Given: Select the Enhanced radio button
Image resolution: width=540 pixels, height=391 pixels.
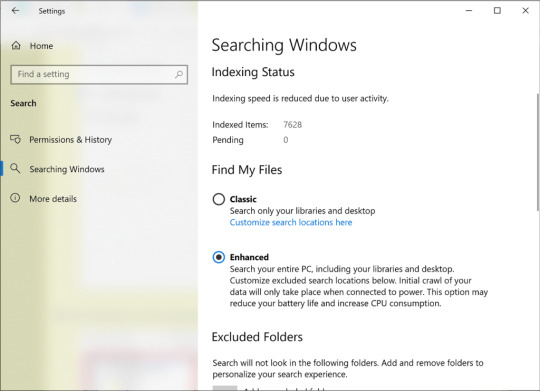Looking at the screenshot, I should click(219, 257).
